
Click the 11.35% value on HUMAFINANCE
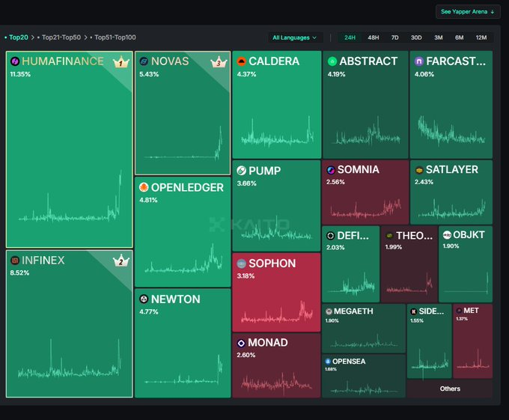[x=20, y=74]
